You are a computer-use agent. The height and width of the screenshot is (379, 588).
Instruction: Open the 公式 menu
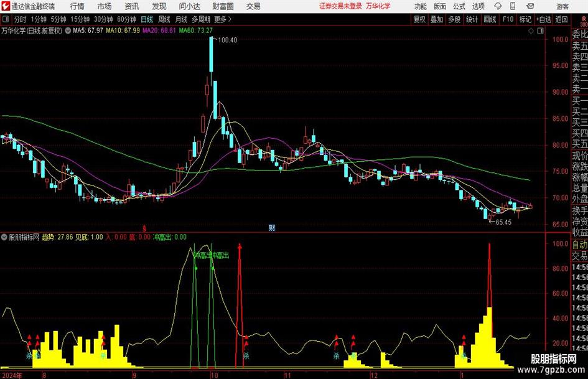[459, 6]
